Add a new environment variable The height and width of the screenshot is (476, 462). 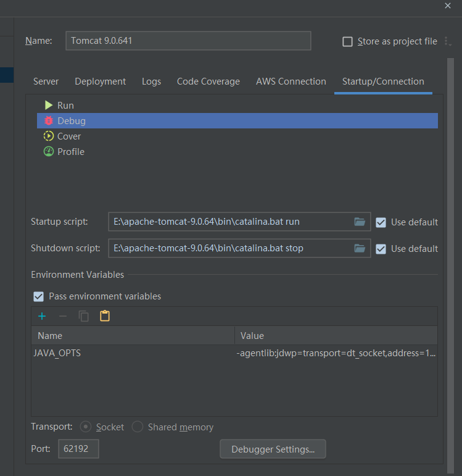[x=42, y=316]
